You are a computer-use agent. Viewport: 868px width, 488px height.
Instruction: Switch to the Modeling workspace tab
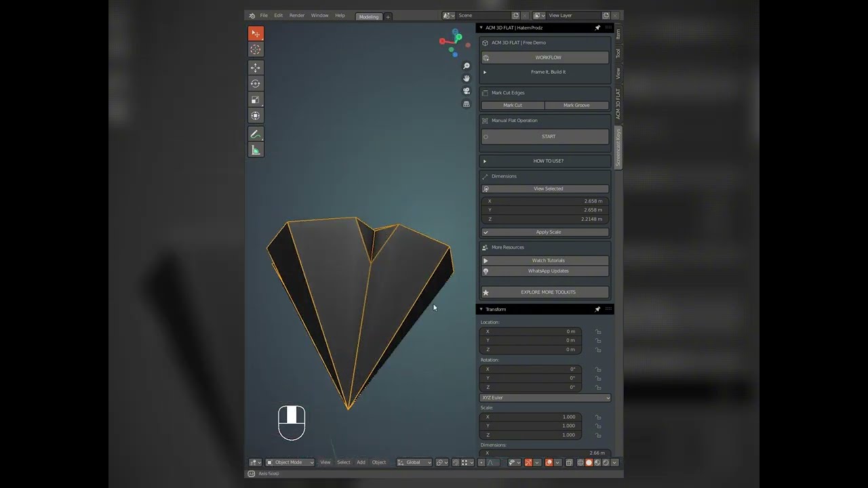tap(369, 16)
